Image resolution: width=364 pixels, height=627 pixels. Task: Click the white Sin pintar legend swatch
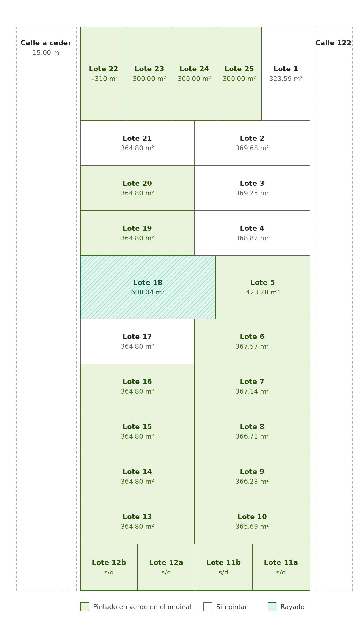tap(208, 607)
